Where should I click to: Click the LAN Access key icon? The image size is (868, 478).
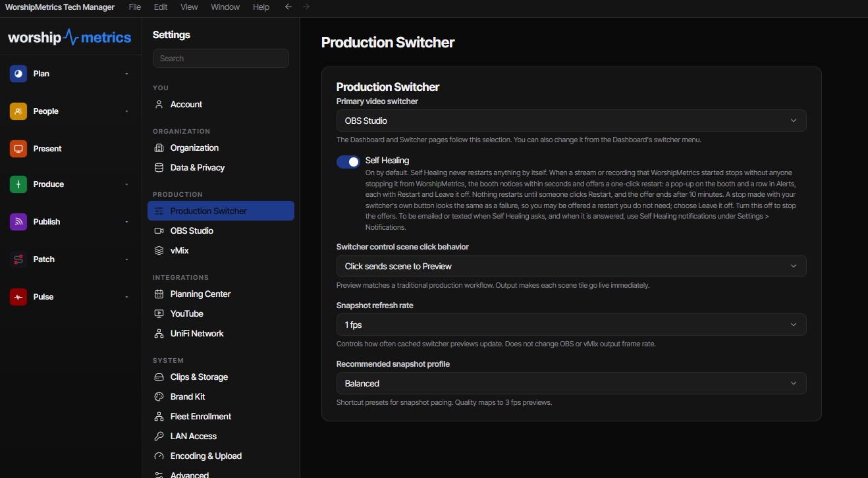(159, 436)
